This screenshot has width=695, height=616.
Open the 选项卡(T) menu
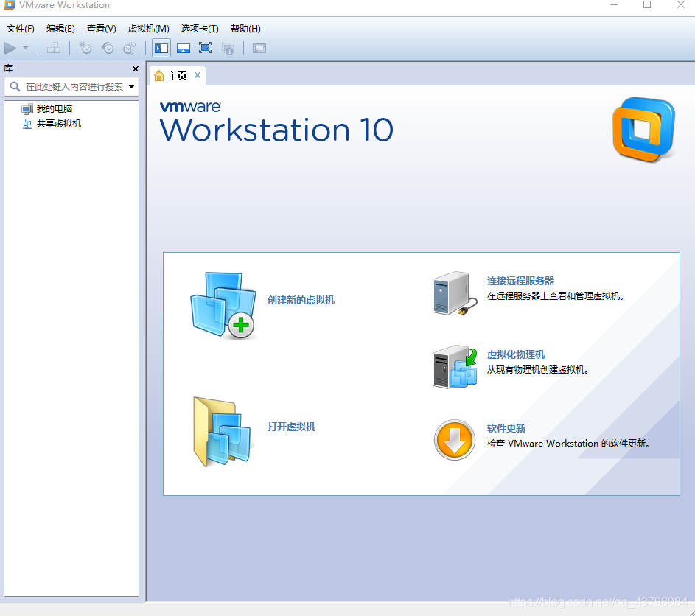coord(200,28)
